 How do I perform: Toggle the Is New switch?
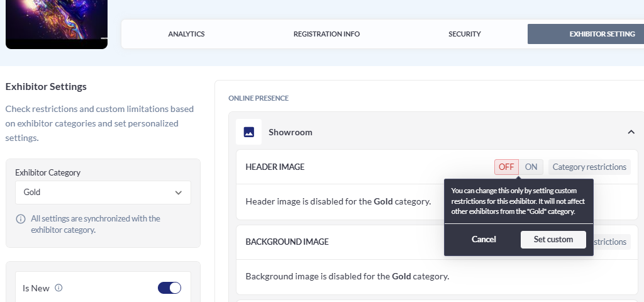point(169,288)
